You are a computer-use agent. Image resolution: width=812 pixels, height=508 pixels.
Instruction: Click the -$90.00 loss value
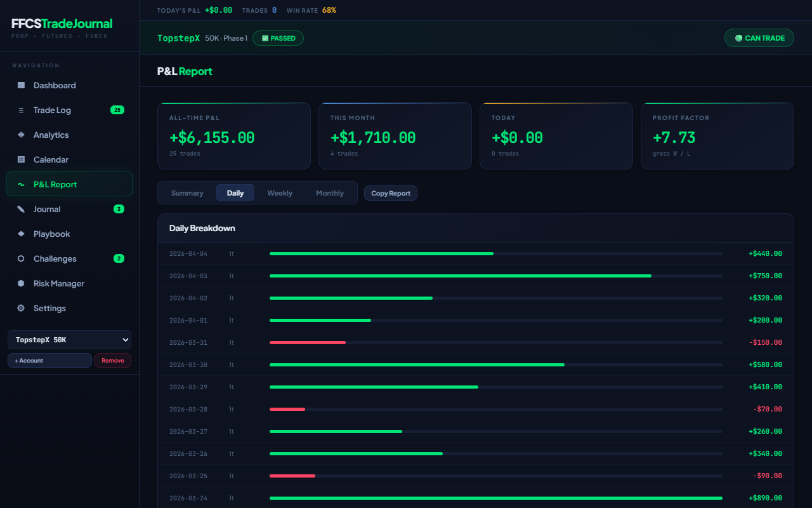768,476
